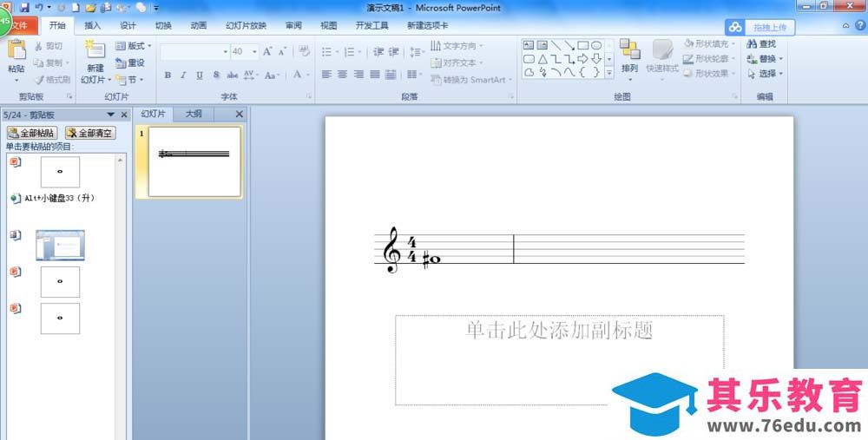Toggle text Shadow (S)
This screenshot has width=868, height=440.
click(x=216, y=75)
